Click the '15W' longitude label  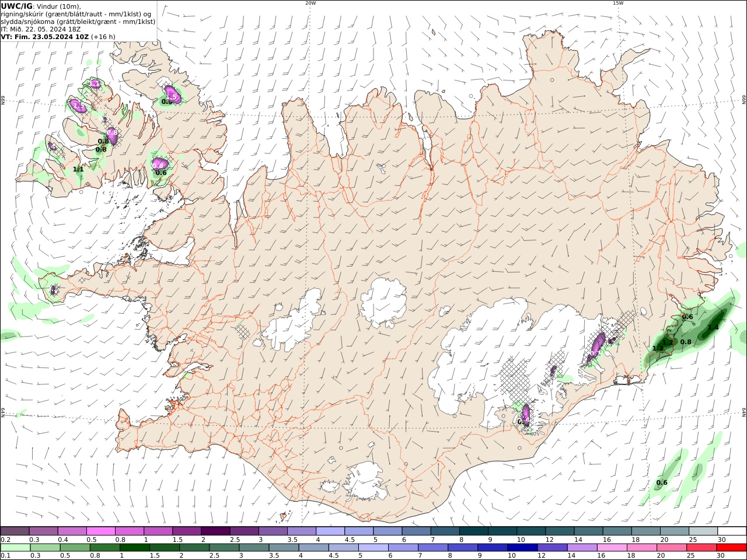click(617, 3)
